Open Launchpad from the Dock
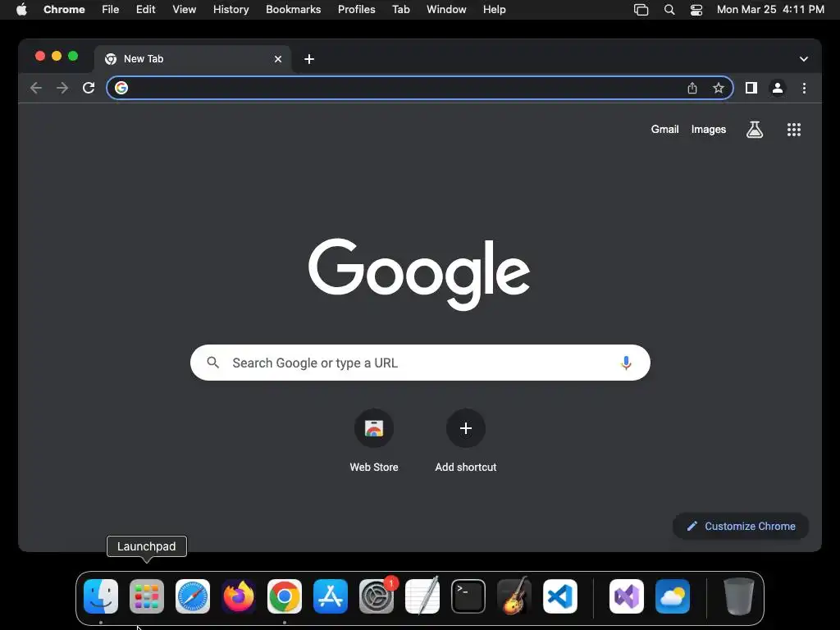The image size is (840, 630). point(147,596)
